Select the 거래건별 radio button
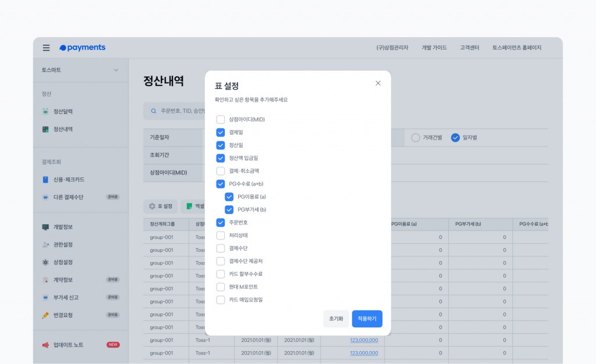 pyautogui.click(x=416, y=138)
